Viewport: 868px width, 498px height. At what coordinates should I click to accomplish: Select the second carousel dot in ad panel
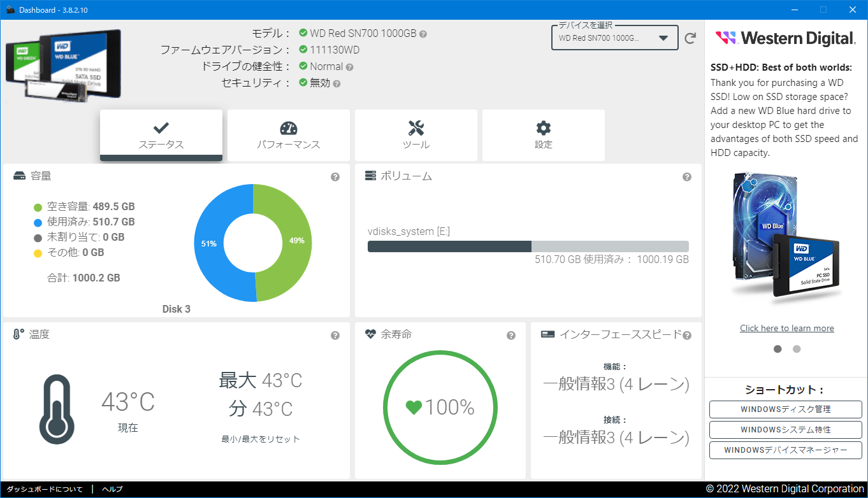(797, 349)
